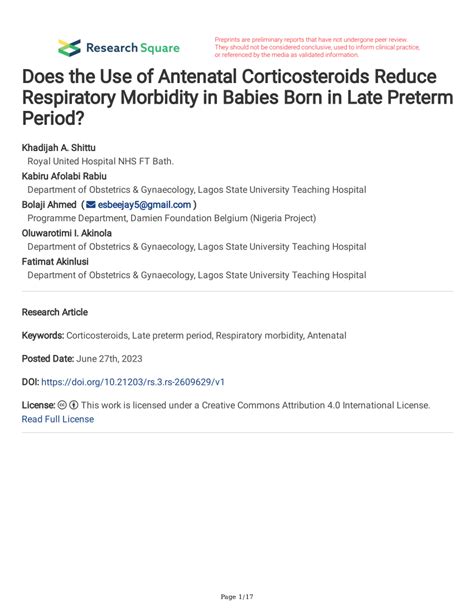Select author name Oluwarotimi I. Akinola

tap(67, 233)
